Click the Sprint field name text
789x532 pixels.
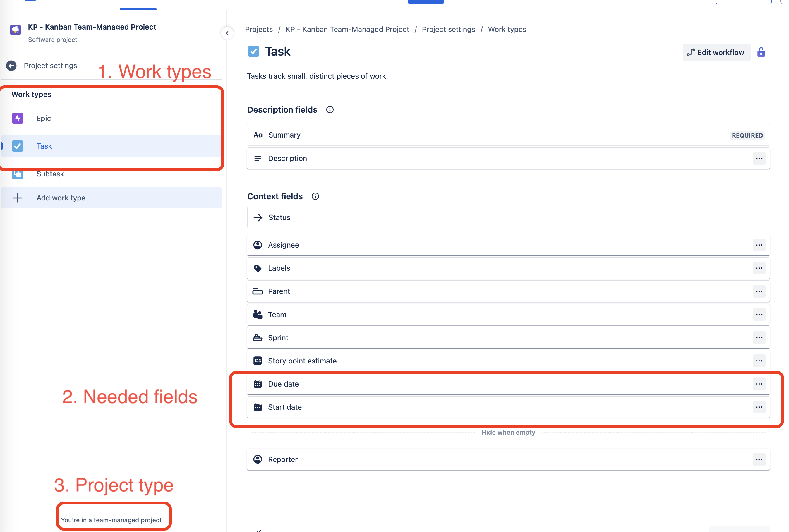coord(278,338)
